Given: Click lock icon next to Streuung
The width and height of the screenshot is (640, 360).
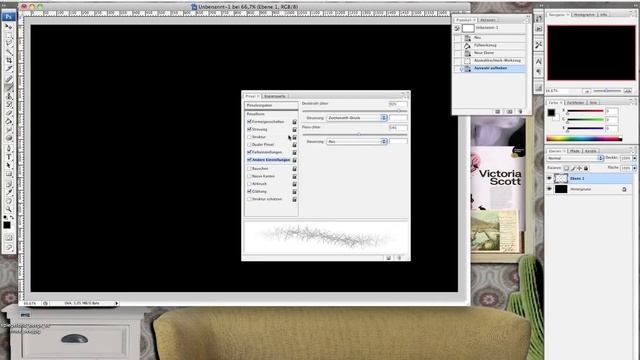Looking at the screenshot, I should (294, 129).
